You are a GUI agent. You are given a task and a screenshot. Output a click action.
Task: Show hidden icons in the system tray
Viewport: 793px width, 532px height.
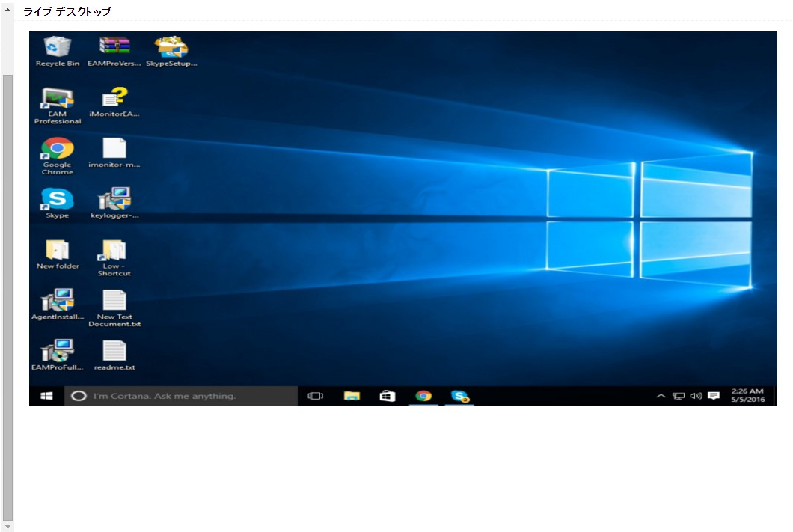pos(661,394)
